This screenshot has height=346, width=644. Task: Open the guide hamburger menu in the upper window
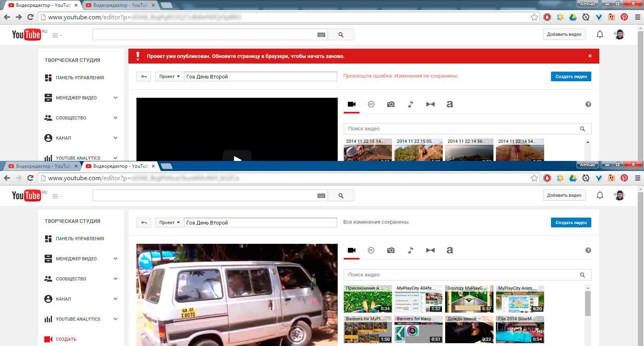point(57,35)
